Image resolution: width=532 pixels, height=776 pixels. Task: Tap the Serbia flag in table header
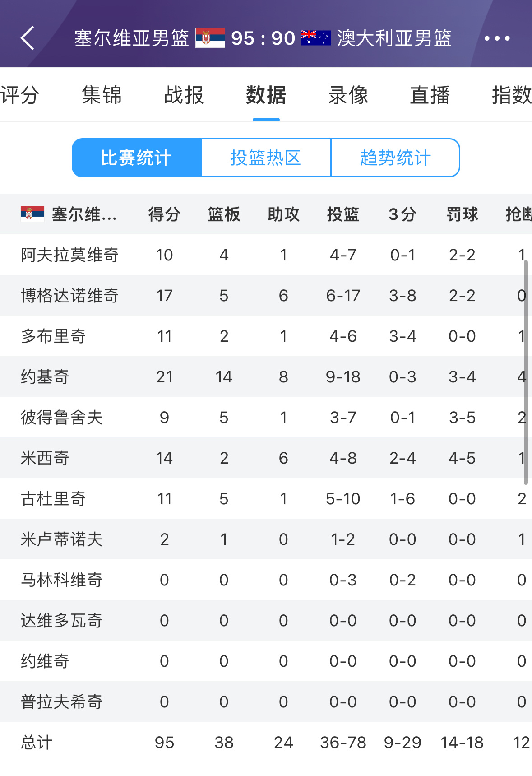pyautogui.click(x=32, y=214)
